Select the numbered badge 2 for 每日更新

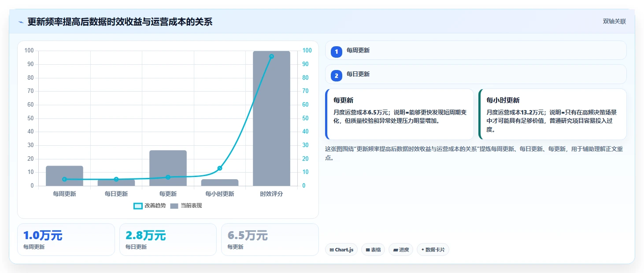pyautogui.click(x=337, y=76)
